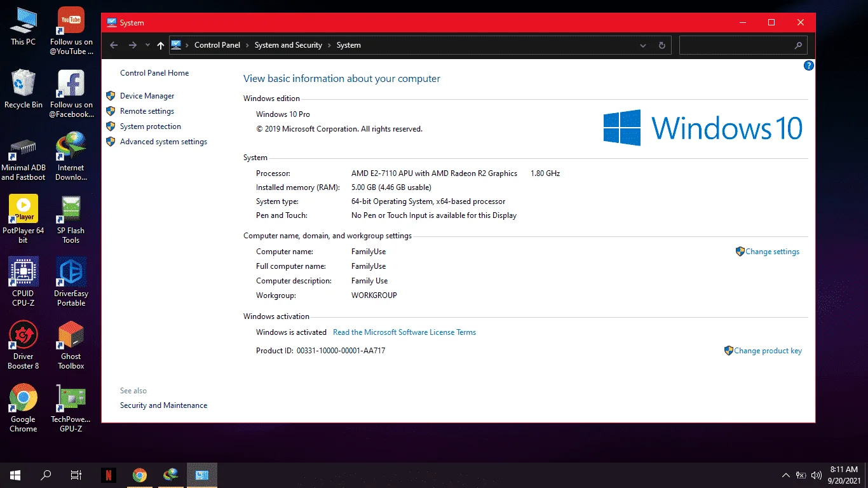Expand chevron after System and Security breadcrumb
Image resolution: width=868 pixels, height=488 pixels.
click(329, 45)
